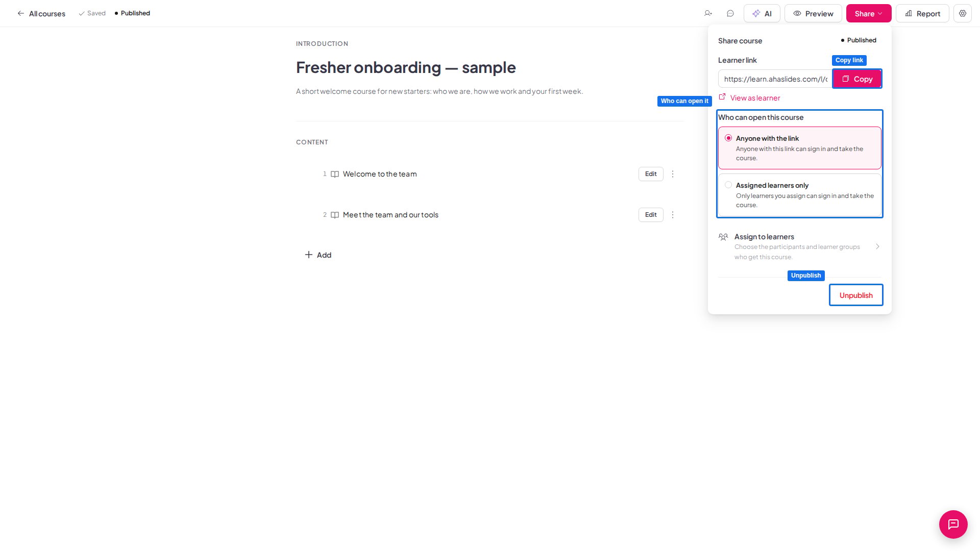This screenshot has width=980, height=551.
Task: Click the course description text
Action: pos(439,91)
